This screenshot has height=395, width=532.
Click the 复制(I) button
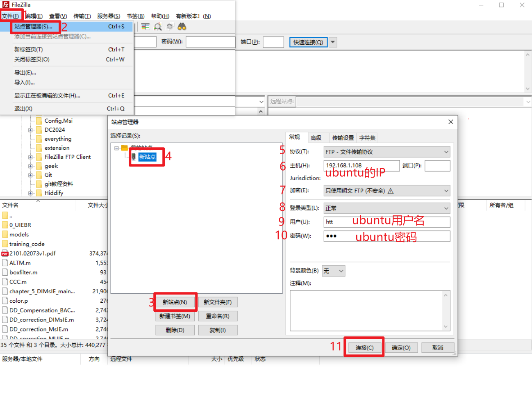tap(218, 330)
